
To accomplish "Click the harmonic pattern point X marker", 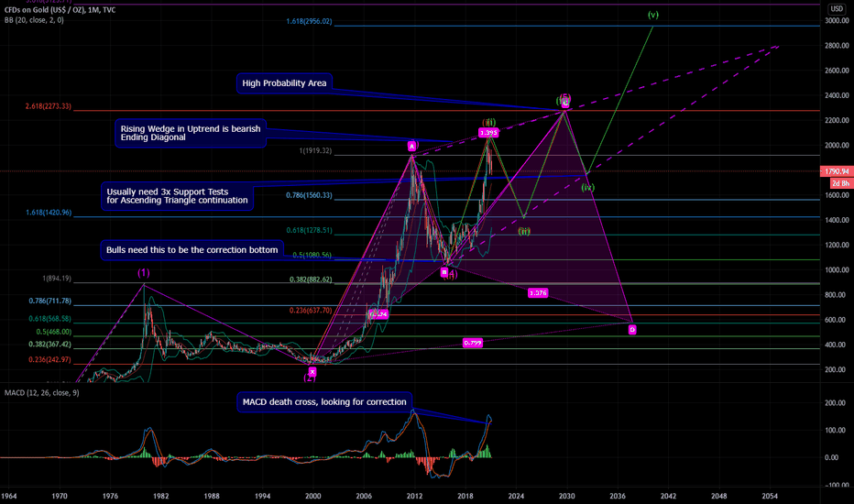I will pyautogui.click(x=312, y=372).
